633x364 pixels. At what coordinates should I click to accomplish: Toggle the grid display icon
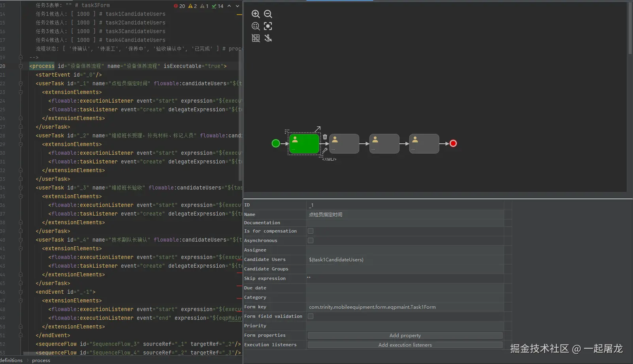click(x=256, y=38)
